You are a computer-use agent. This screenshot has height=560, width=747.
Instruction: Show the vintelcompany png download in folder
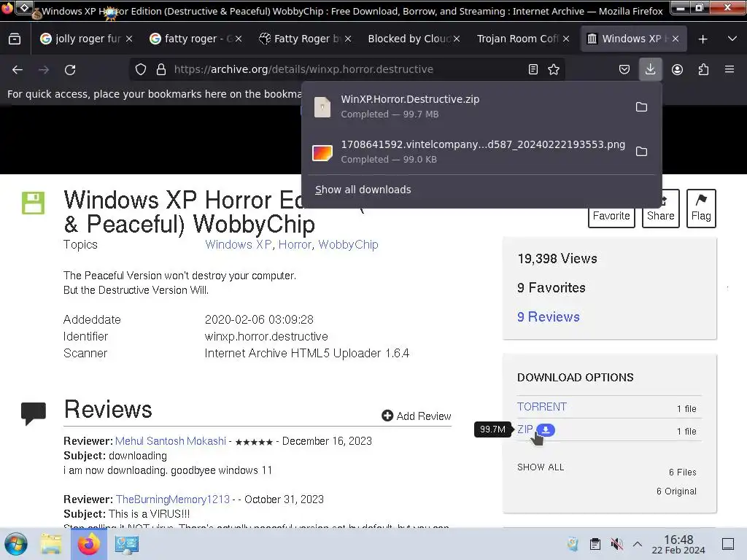642,152
